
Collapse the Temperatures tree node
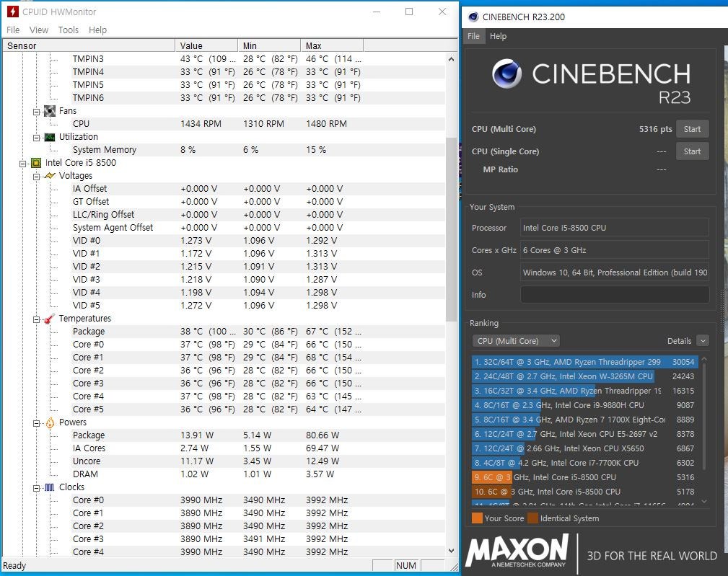coord(36,319)
